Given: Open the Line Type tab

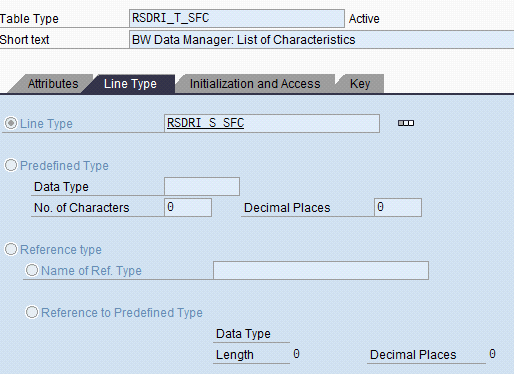Looking at the screenshot, I should pos(130,84).
